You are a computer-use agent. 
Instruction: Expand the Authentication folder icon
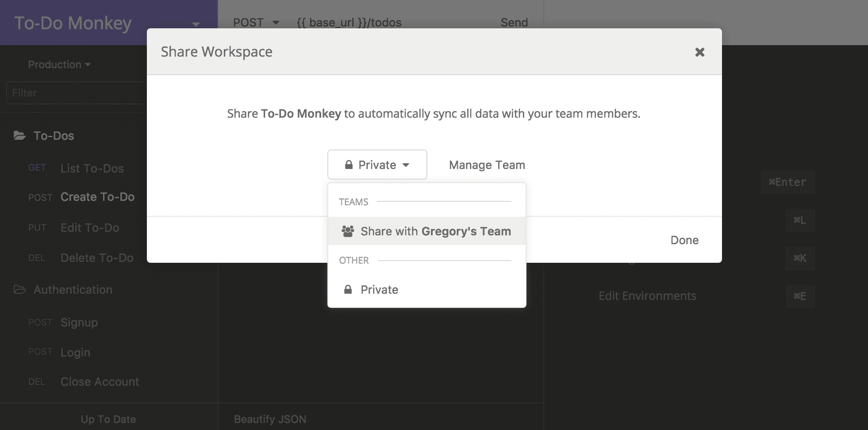[x=19, y=290]
